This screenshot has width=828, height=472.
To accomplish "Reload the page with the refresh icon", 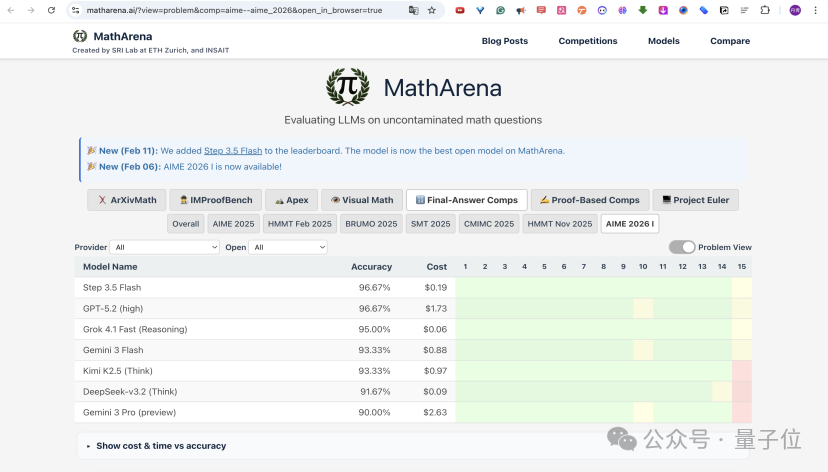I will (51, 10).
